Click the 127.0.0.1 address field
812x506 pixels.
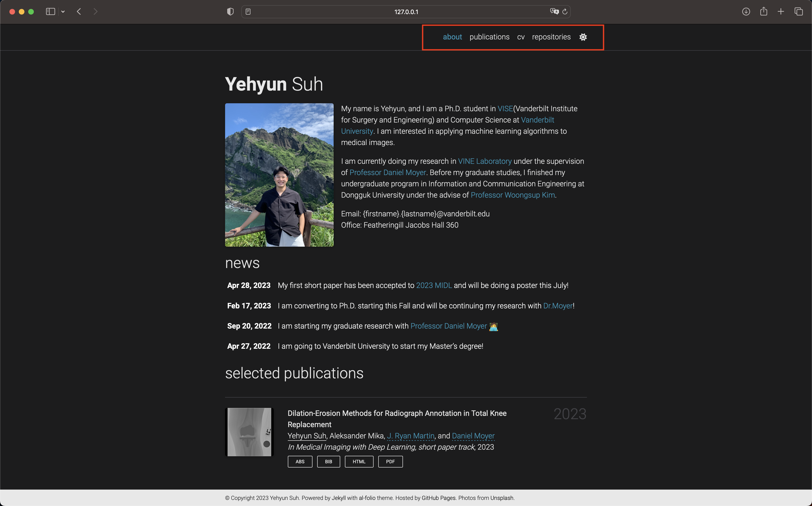pyautogui.click(x=406, y=12)
